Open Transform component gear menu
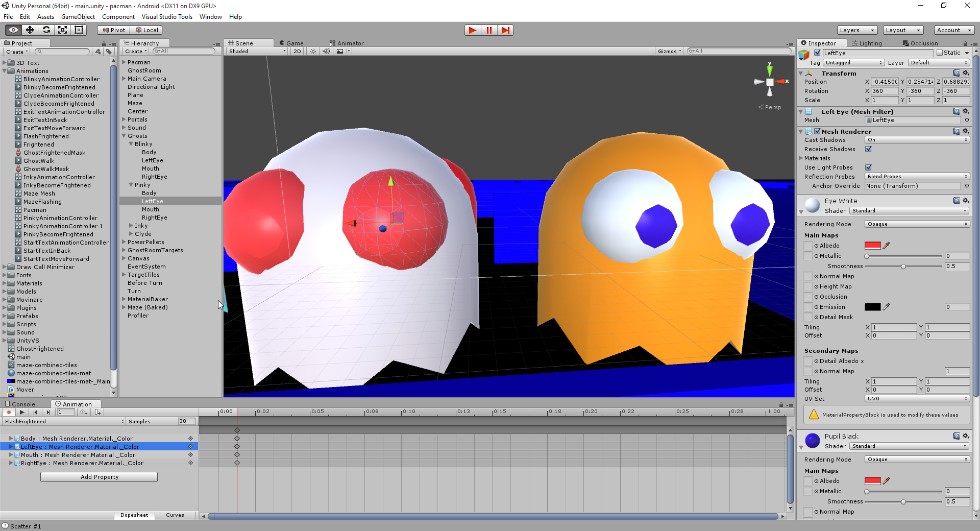 point(966,73)
